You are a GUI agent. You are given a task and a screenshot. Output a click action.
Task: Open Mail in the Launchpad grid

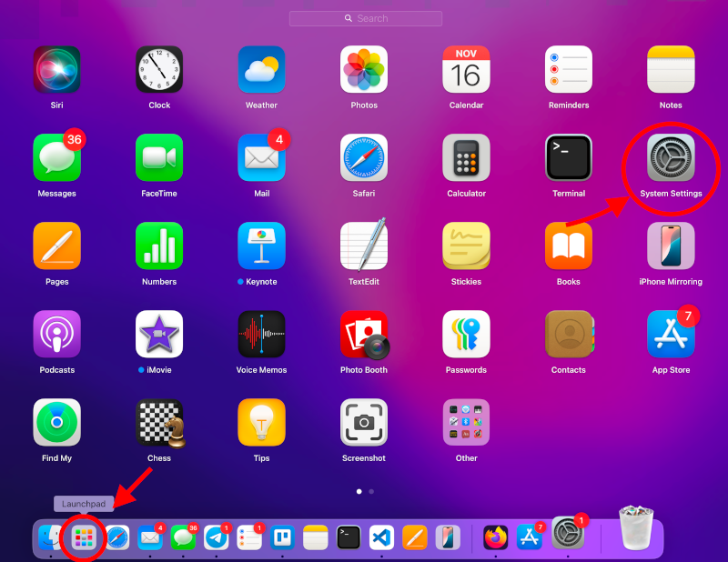pyautogui.click(x=261, y=157)
